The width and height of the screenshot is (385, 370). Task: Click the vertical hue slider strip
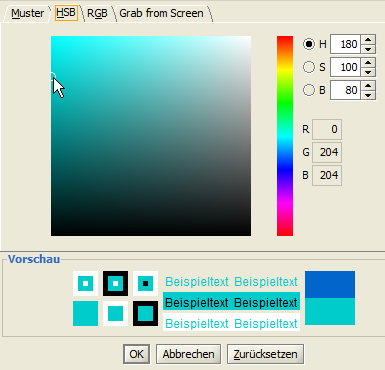click(x=285, y=136)
